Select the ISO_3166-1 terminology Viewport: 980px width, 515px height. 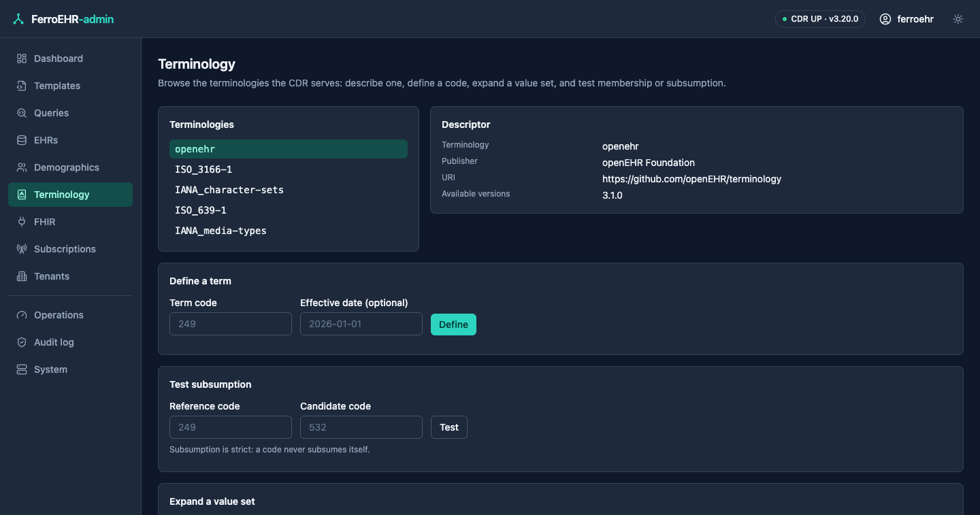coord(289,169)
